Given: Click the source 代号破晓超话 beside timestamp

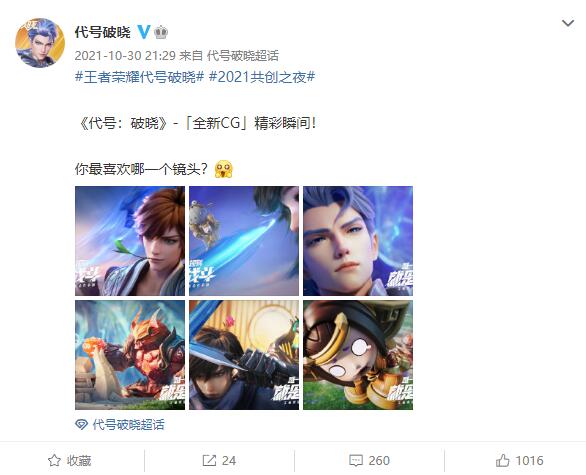Looking at the screenshot, I should coord(243,56).
